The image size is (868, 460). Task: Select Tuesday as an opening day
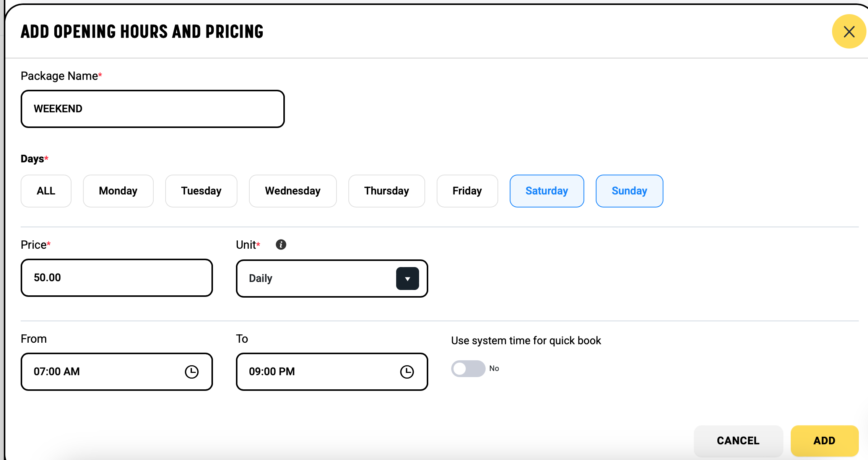coord(201,191)
